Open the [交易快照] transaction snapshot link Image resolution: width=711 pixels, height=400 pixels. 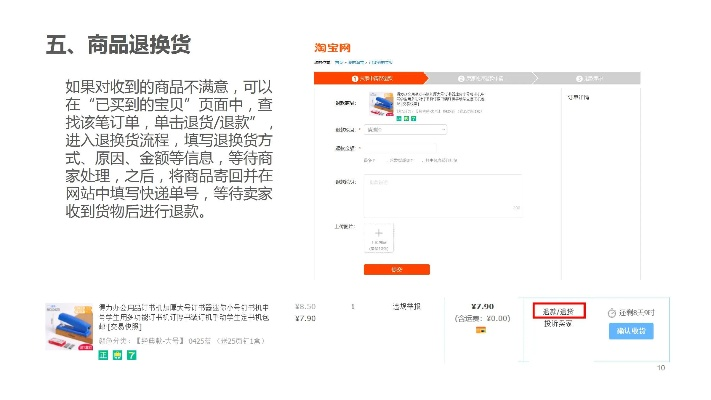click(124, 327)
